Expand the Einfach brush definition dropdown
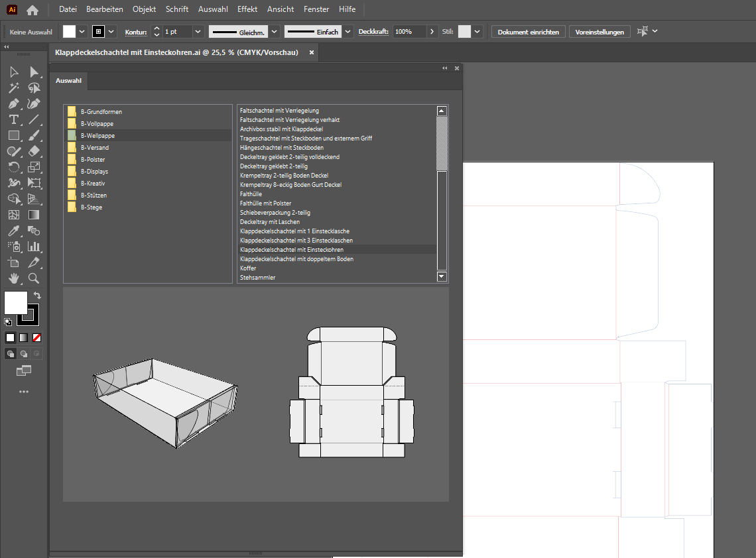This screenshot has height=558, width=756. pos(347,32)
